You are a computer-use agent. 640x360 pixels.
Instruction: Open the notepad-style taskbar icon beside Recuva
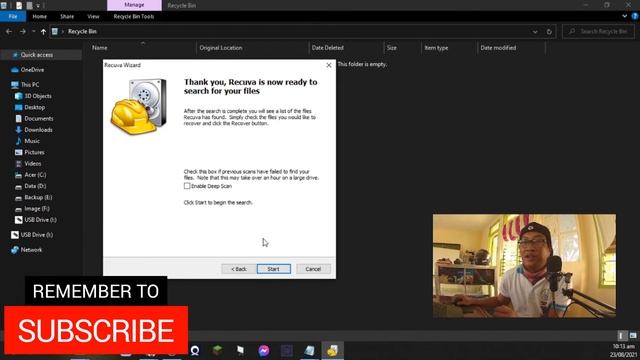309,350
